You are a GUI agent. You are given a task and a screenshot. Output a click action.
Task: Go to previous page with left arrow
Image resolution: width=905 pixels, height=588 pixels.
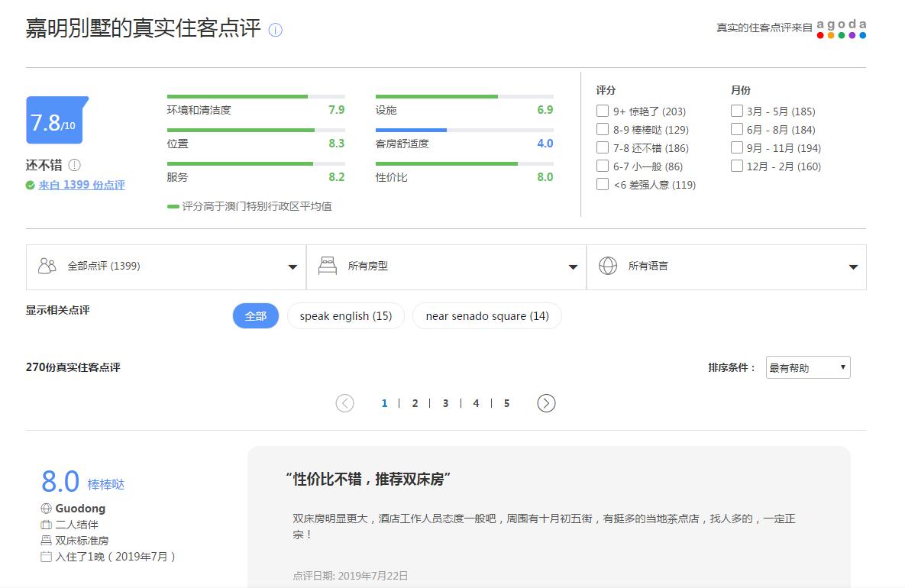[344, 403]
